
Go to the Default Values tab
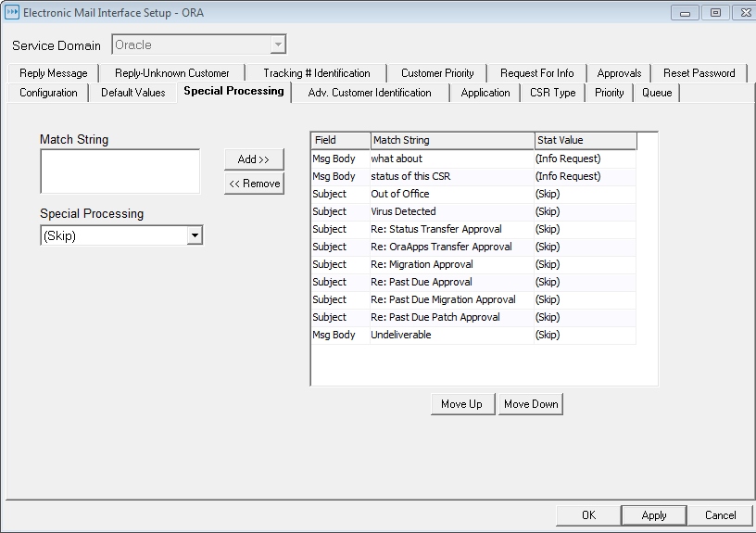click(132, 93)
